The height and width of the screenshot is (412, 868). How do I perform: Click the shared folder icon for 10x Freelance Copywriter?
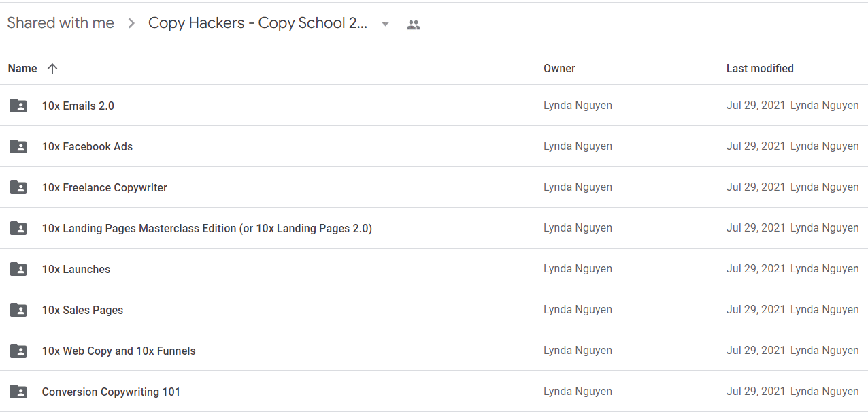tap(18, 187)
